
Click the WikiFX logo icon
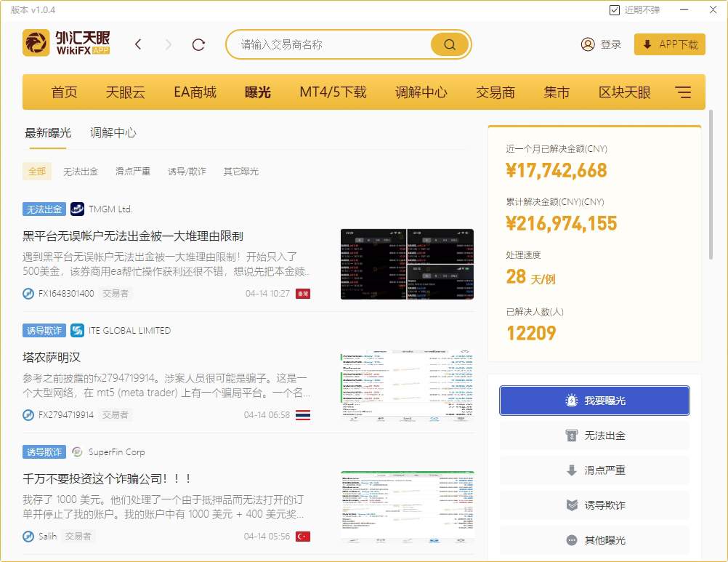[x=36, y=44]
